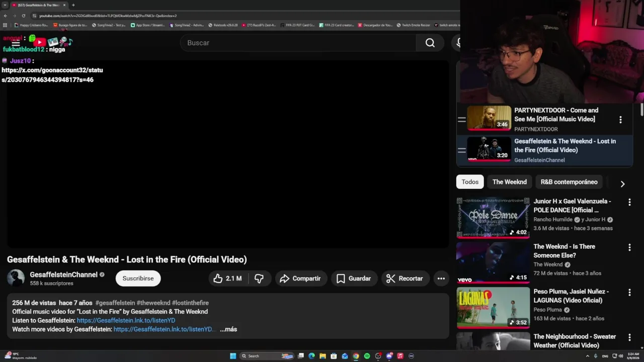Click the Suscribirse button
644x362 pixels.
[138, 279]
